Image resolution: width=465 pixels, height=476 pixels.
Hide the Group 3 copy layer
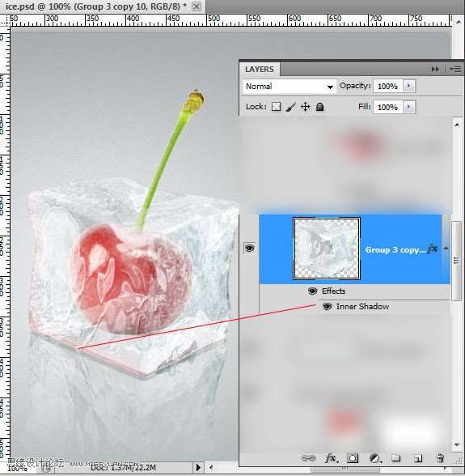249,249
